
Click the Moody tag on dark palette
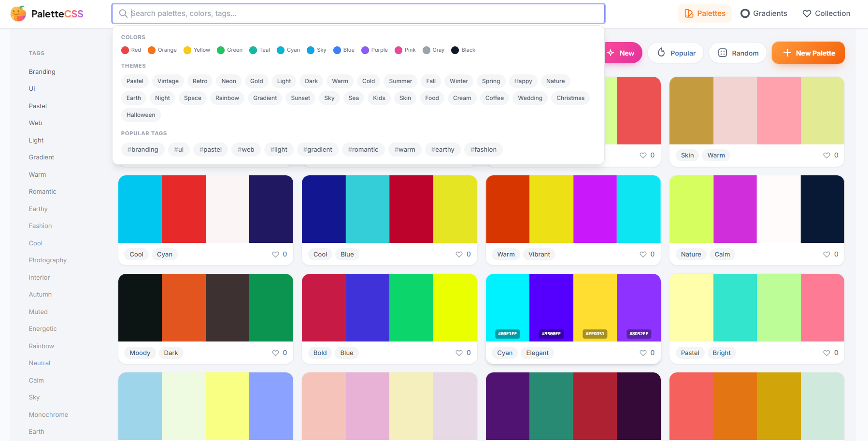click(140, 353)
